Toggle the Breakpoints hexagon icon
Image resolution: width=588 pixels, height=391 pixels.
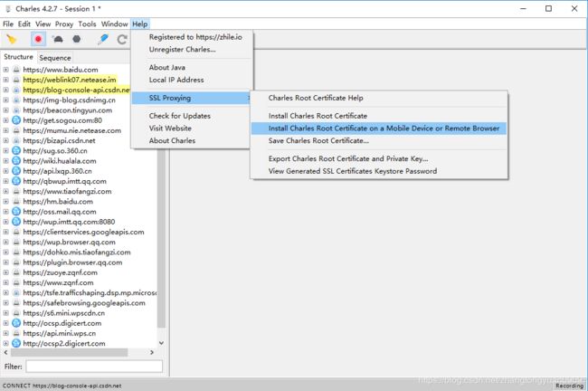(77, 39)
